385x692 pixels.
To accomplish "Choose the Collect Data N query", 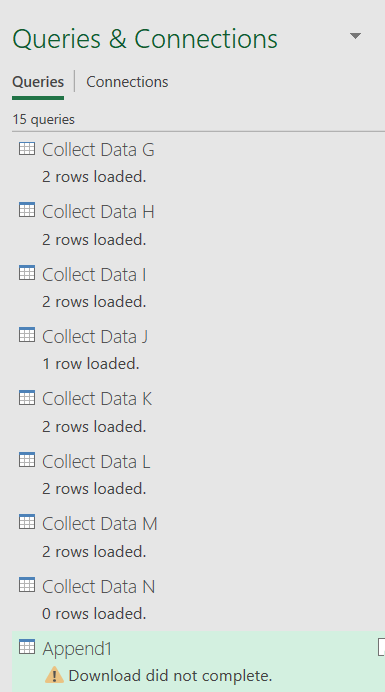I will coord(199,599).
